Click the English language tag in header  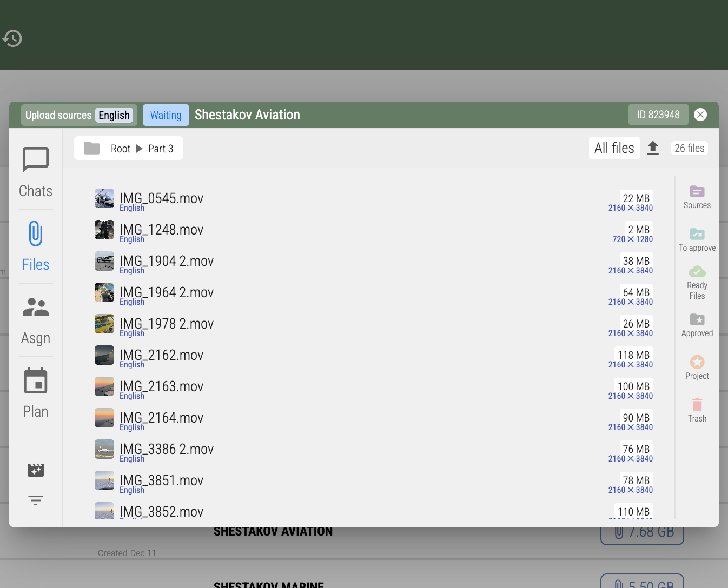114,115
